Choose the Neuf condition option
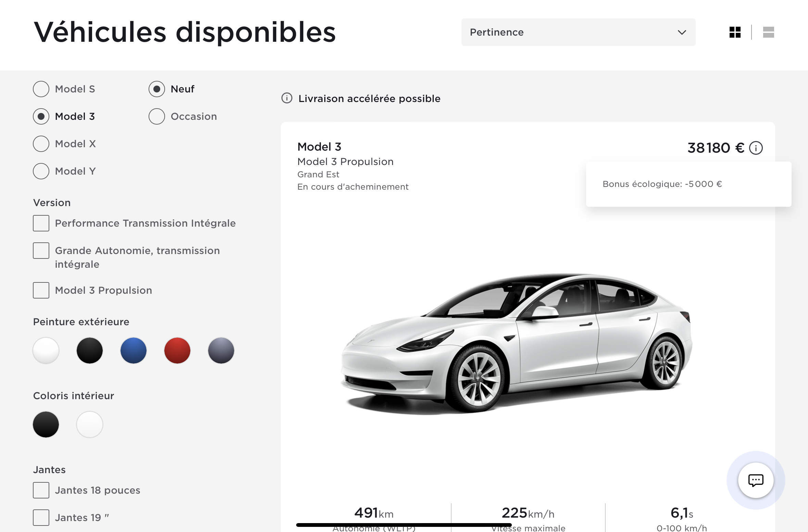 click(x=157, y=89)
